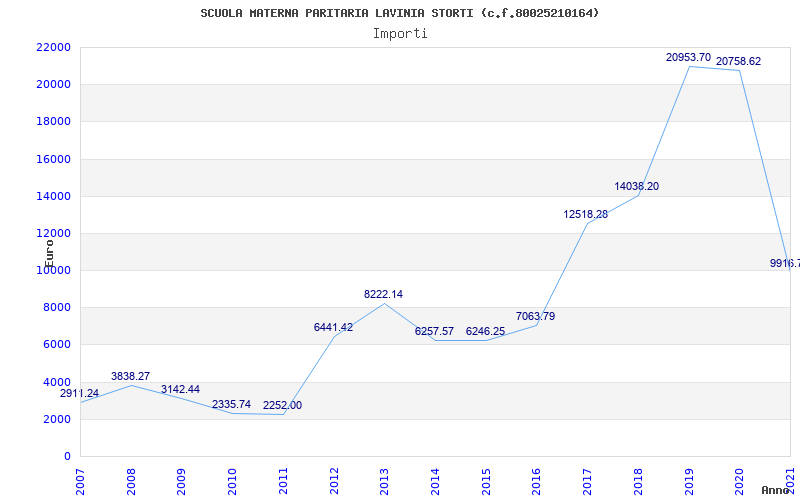Select the data label 2335.74

click(x=232, y=404)
